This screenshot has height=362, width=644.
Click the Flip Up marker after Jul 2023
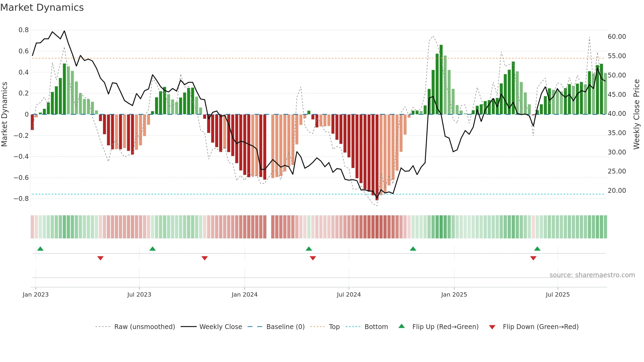(x=152, y=249)
